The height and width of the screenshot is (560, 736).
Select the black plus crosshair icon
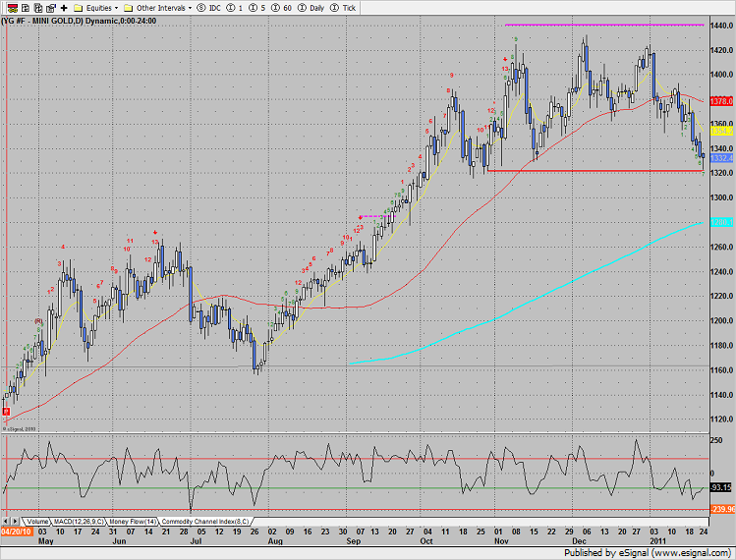64,7
